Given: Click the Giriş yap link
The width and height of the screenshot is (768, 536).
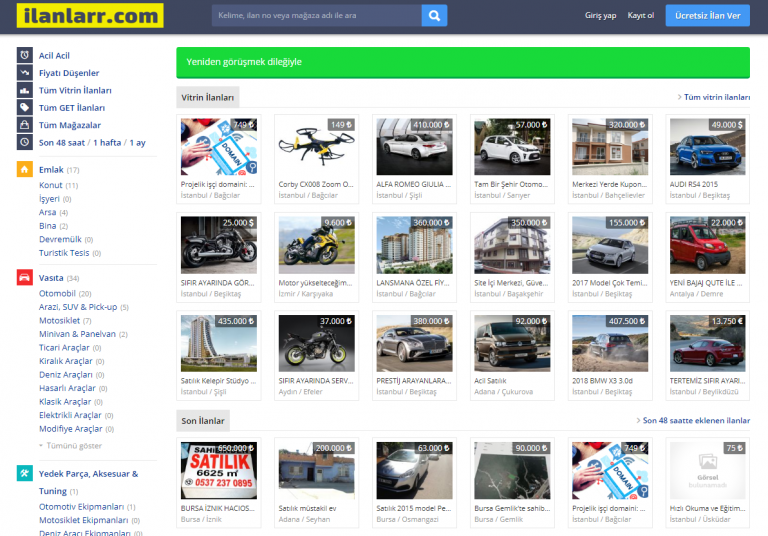Looking at the screenshot, I should 600,16.
